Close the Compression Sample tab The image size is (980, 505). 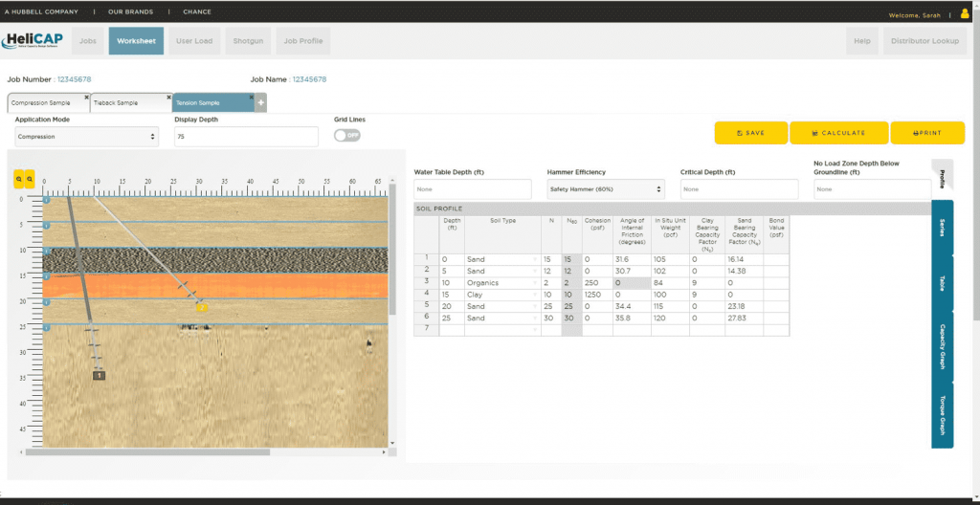coord(86,98)
